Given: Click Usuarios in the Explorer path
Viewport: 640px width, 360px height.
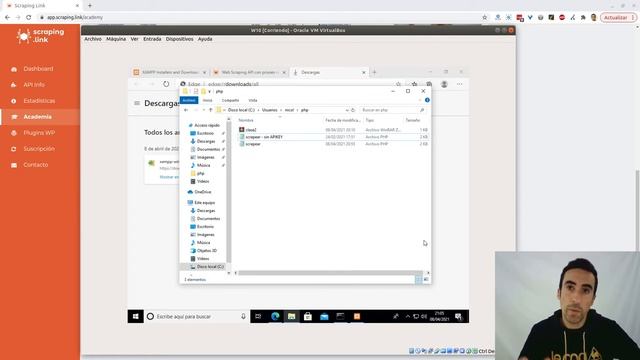Looking at the screenshot, I should (269, 110).
